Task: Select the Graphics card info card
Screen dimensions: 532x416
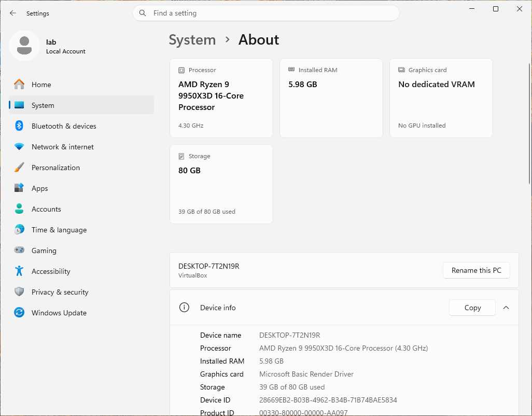Action: pyautogui.click(x=441, y=98)
